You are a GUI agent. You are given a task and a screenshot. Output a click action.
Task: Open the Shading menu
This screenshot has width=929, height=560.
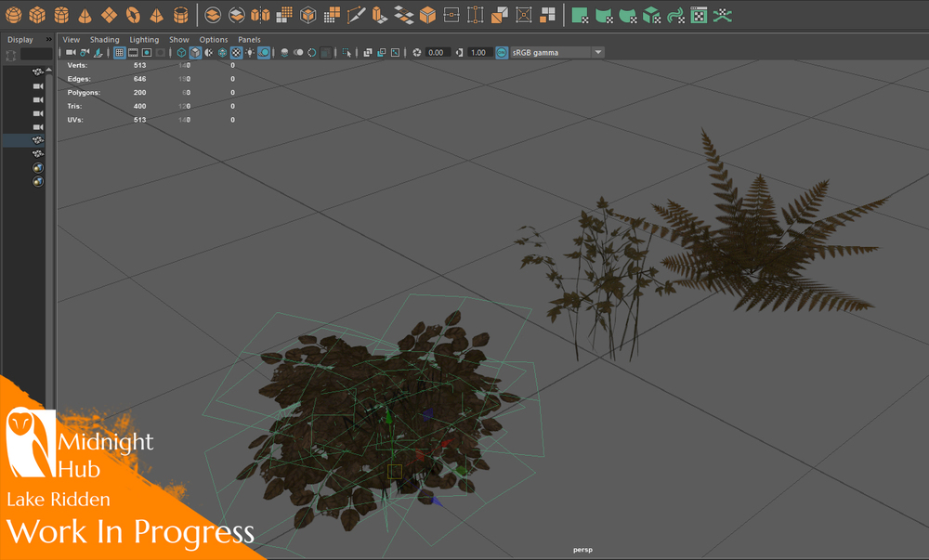[x=104, y=40]
